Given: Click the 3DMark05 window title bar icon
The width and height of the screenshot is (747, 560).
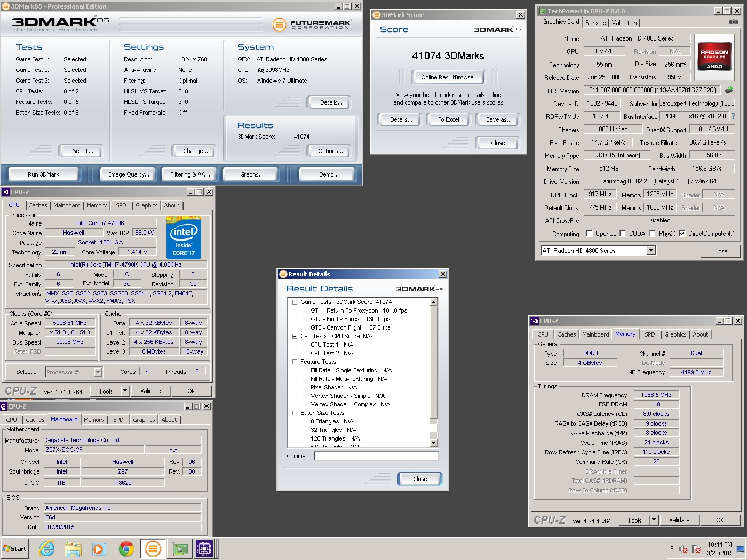Looking at the screenshot, I should [x=6, y=6].
